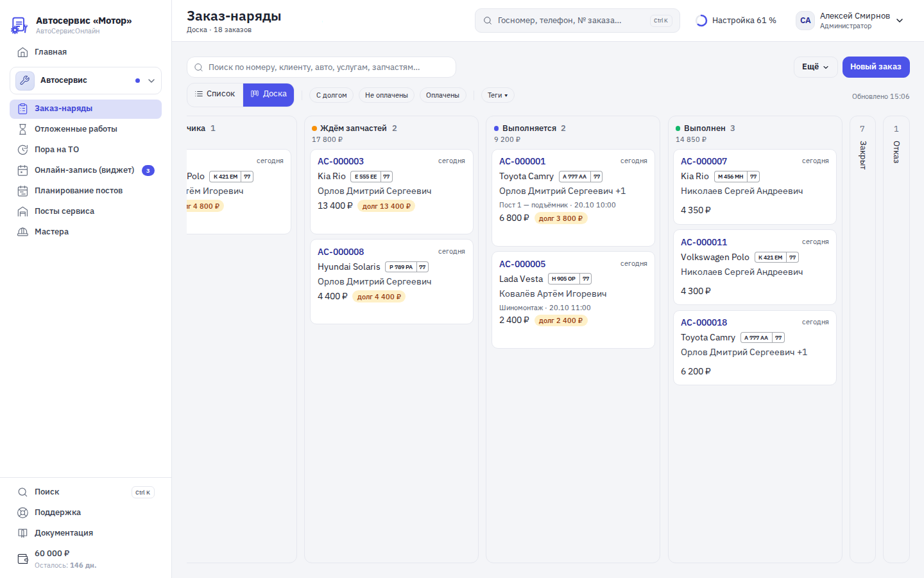The width and height of the screenshot is (924, 578).
Task: Open the Поддержка lifebuoy icon
Action: (x=22, y=512)
